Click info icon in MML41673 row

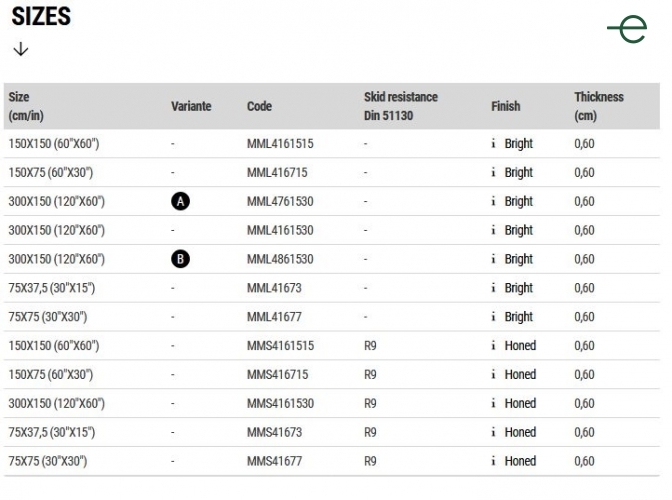point(493,288)
